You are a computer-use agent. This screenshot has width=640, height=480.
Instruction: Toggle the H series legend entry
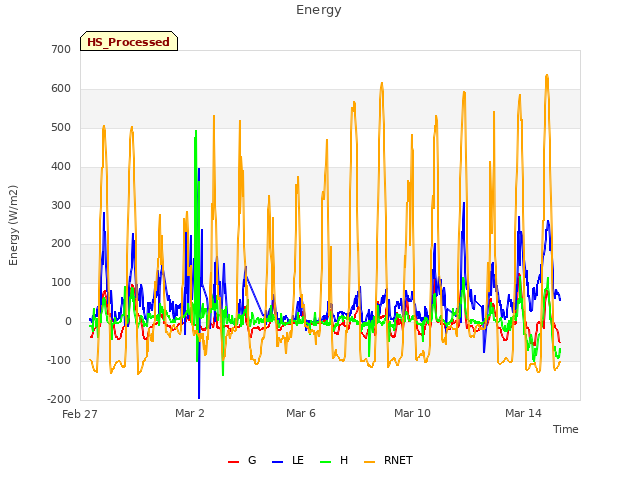pyautogui.click(x=334, y=460)
